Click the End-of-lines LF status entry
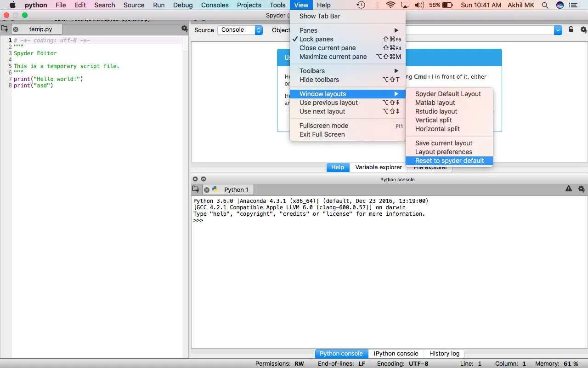Image resolution: width=588 pixels, height=368 pixels. [341, 364]
